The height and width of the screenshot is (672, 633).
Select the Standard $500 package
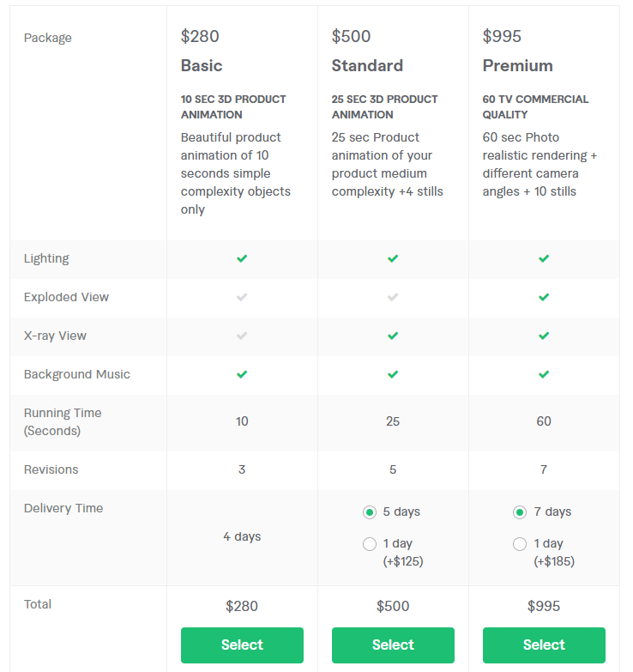click(x=393, y=645)
